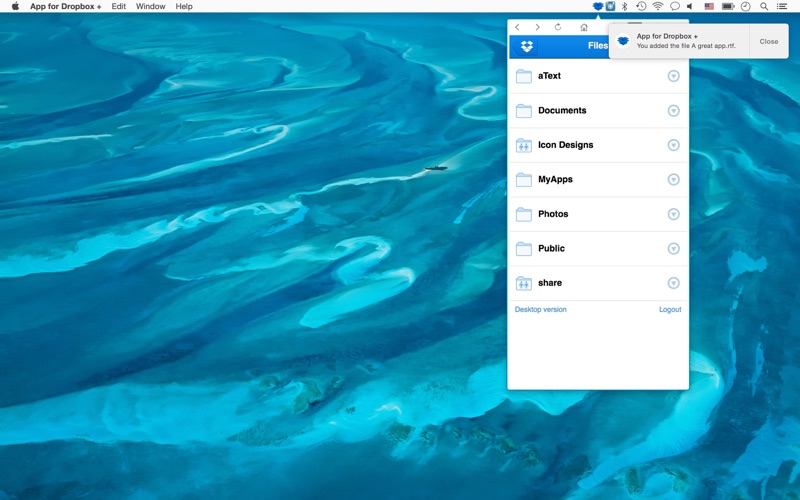Expand options for the aText folder

click(673, 76)
